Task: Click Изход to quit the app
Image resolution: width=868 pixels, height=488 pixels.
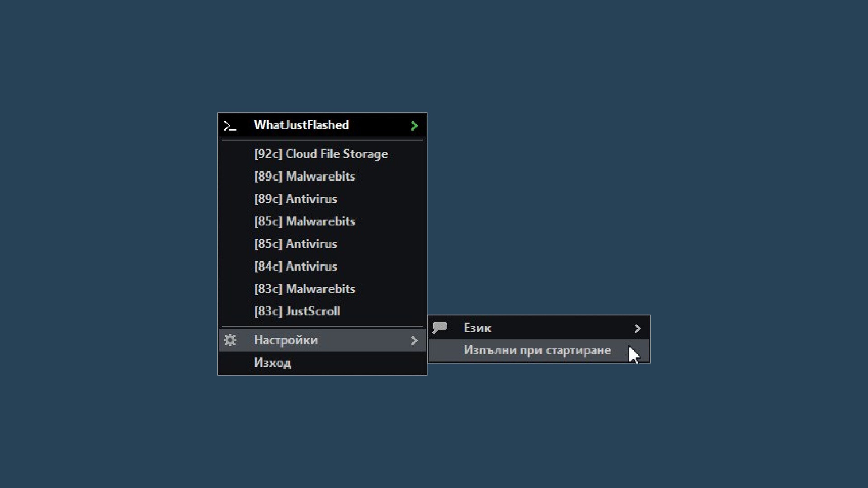Action: [273, 363]
